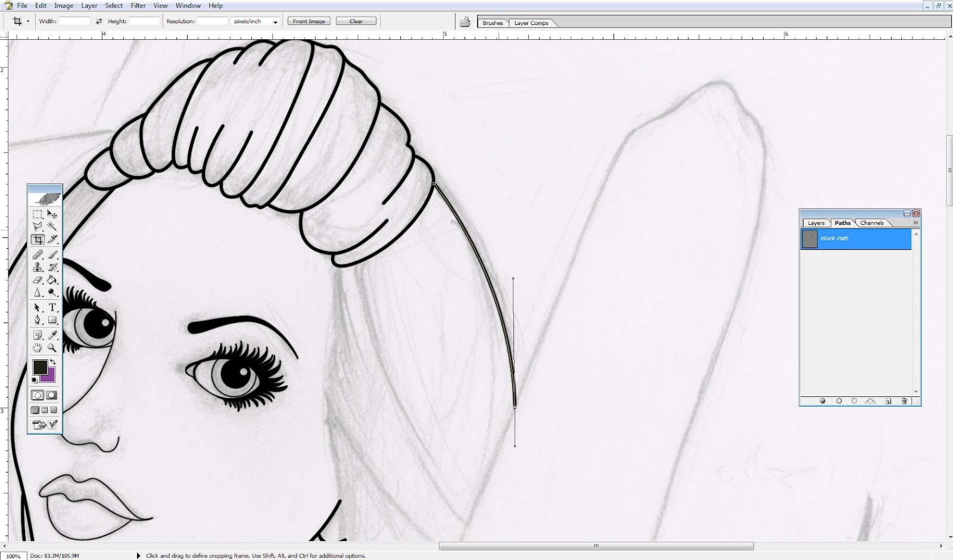Open the Paths panel menu
Image resolution: width=953 pixels, height=560 pixels.
pos(915,223)
